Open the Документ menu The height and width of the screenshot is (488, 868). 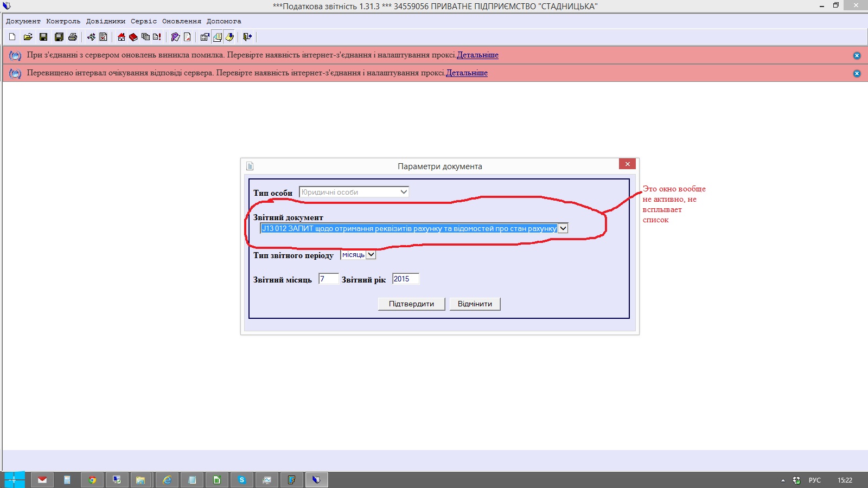pos(23,21)
